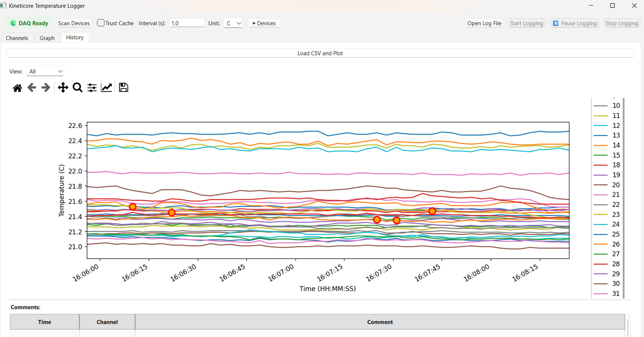The width and height of the screenshot is (644, 337).
Task: Expand the Devices panel
Action: tap(264, 23)
